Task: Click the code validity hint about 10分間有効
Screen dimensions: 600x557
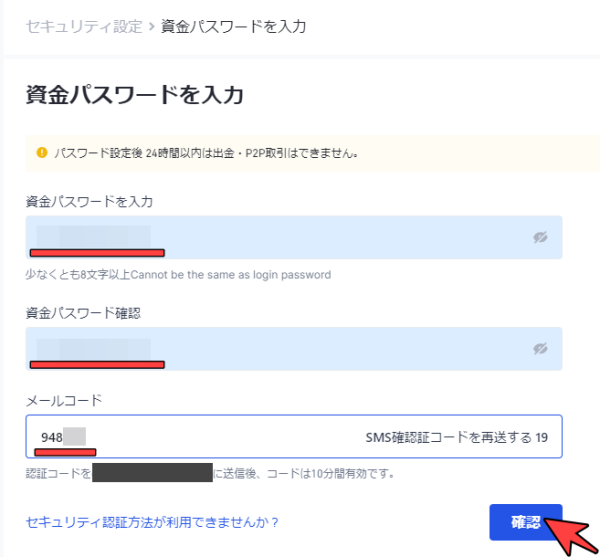Action: tap(303, 474)
